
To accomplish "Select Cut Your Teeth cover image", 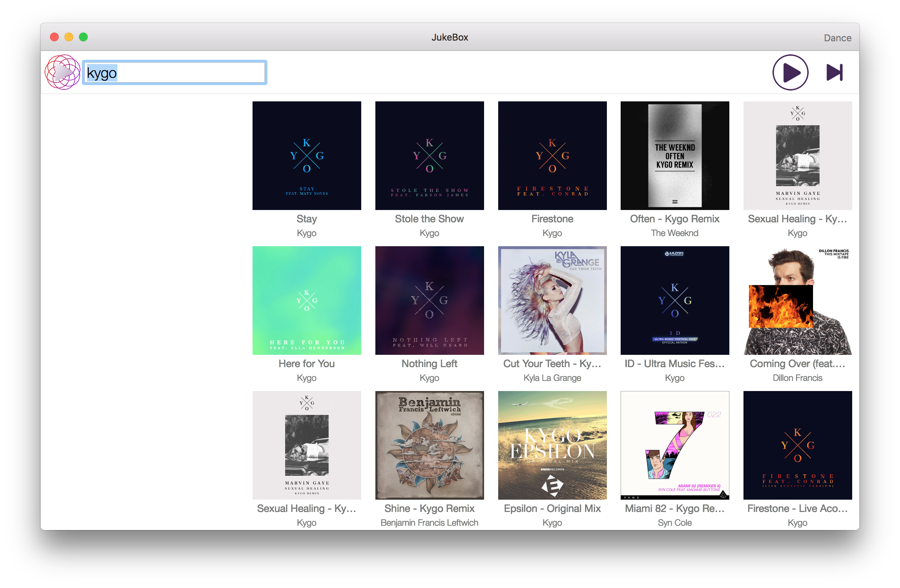I will point(552,301).
